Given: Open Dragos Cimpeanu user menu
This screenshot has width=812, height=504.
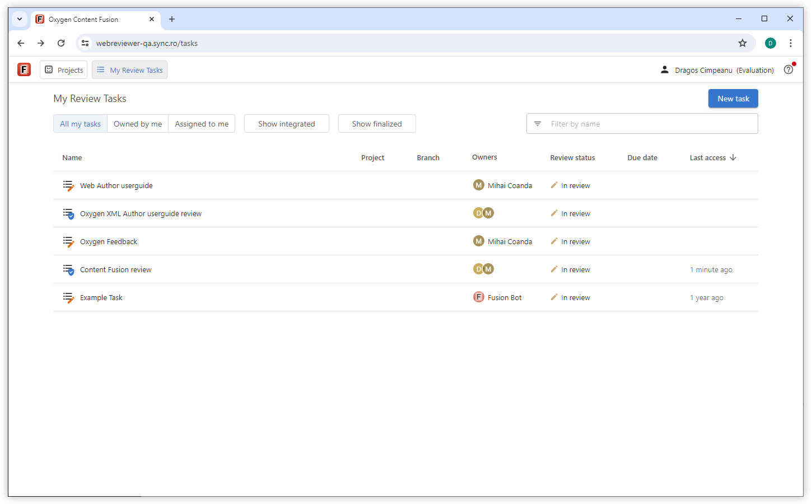Looking at the screenshot, I should [717, 70].
